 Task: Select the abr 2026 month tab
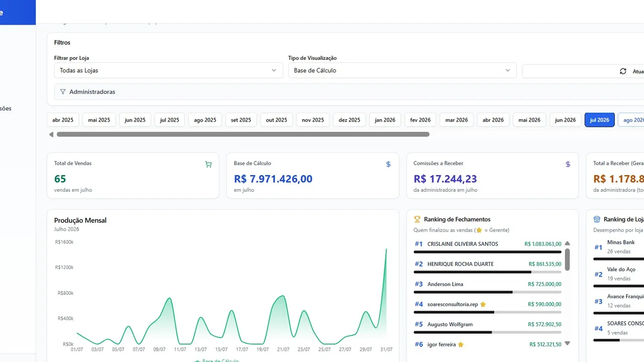(493, 120)
